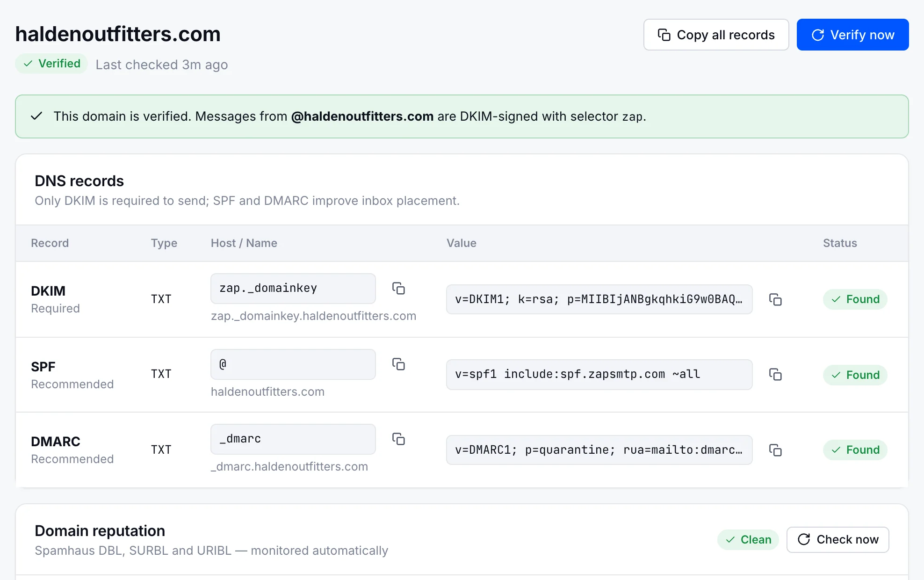Copy the DKIM host name zap._domainkey
The width and height of the screenshot is (924, 580).
click(x=398, y=288)
